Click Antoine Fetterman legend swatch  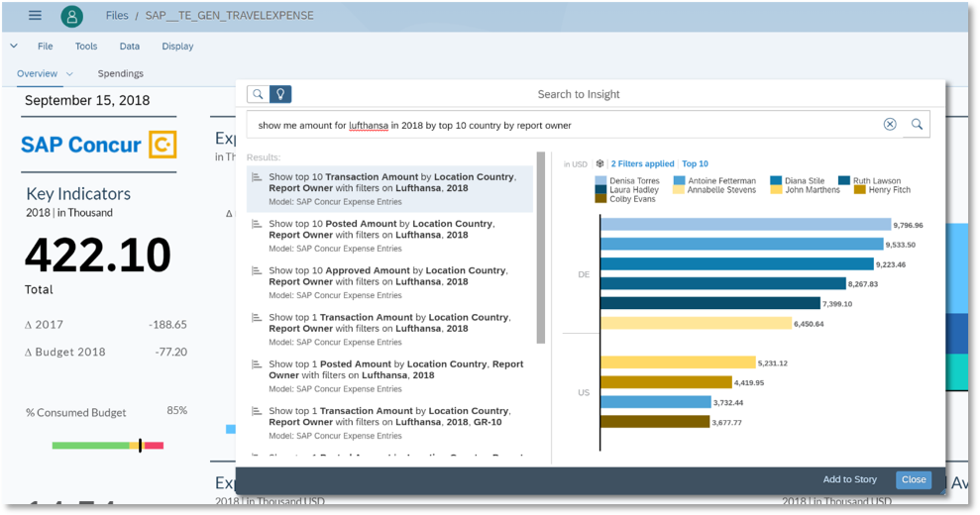point(680,180)
